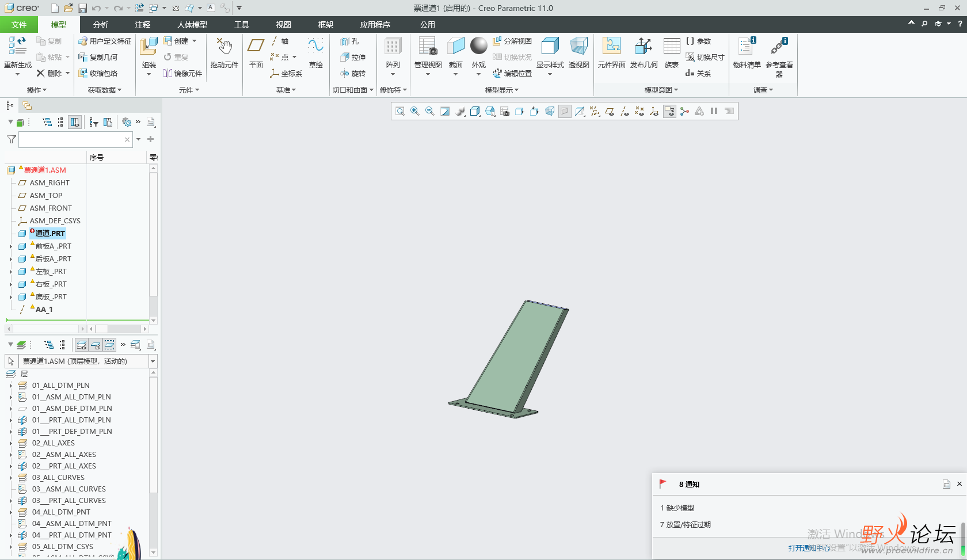Viewport: 967px width, 560px height.
Task: Click zoom out on graphics toolbar
Action: (430, 111)
